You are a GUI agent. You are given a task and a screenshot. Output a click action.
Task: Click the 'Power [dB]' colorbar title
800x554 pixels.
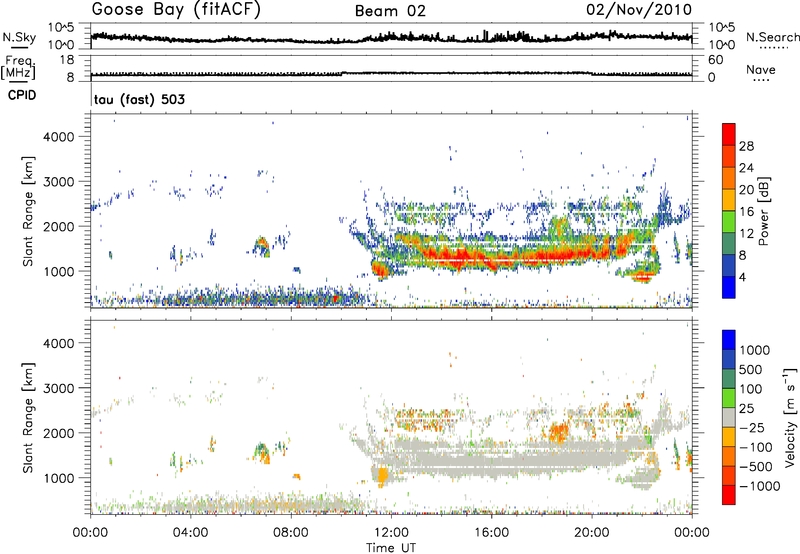[763, 211]
